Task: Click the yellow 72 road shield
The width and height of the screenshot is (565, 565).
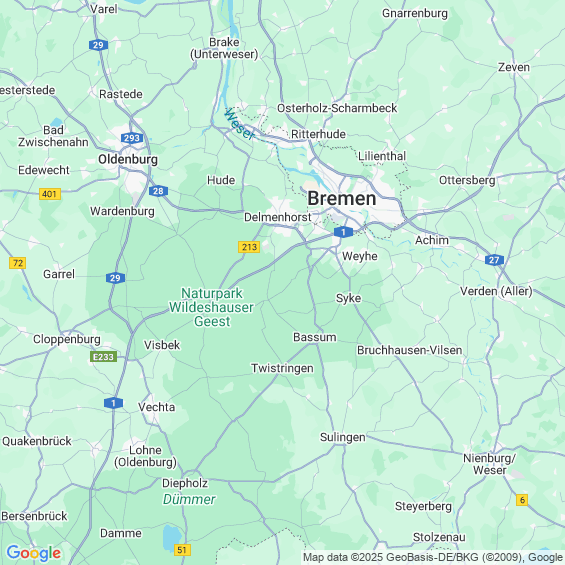Action: [x=18, y=263]
